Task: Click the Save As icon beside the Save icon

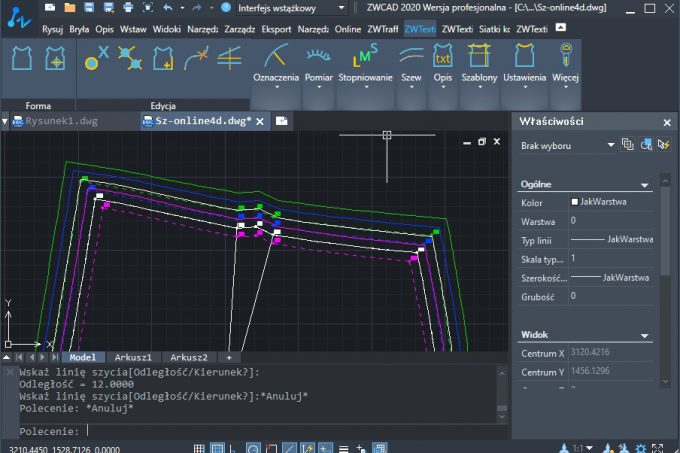Action: [109, 7]
